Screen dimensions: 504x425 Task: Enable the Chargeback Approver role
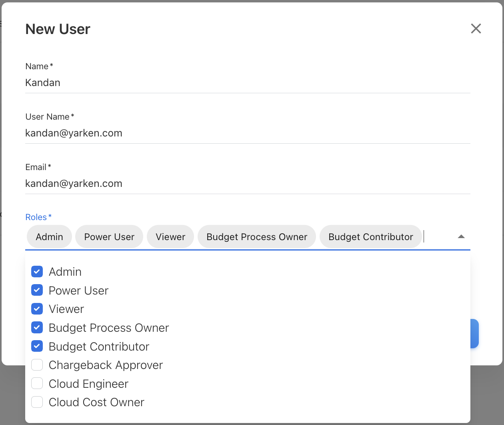pyautogui.click(x=37, y=365)
